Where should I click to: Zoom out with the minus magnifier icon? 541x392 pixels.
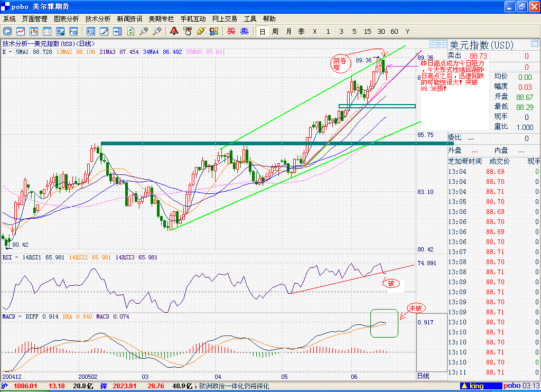[x=157, y=31]
